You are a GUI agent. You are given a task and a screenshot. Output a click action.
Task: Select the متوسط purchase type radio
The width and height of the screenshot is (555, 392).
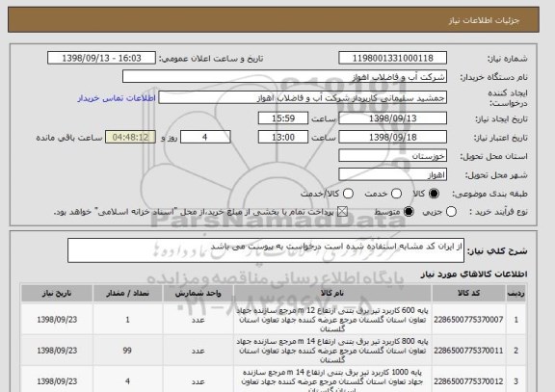pyautogui.click(x=409, y=212)
